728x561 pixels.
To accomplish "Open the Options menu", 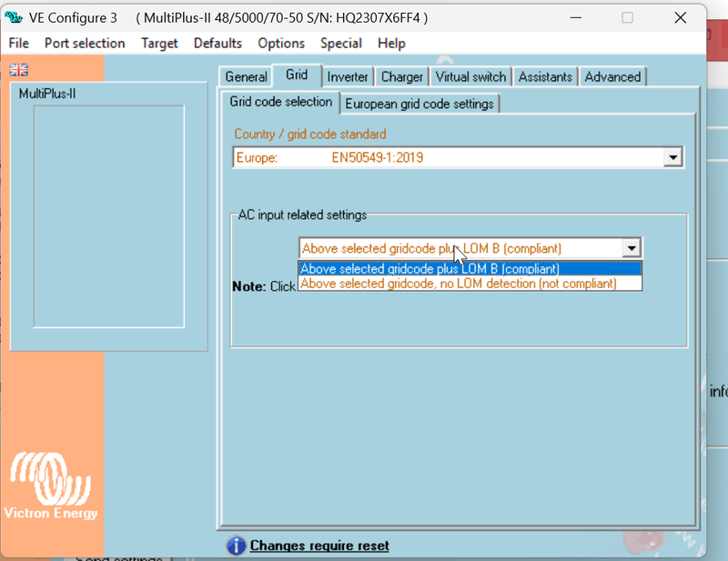I will pyautogui.click(x=281, y=43).
